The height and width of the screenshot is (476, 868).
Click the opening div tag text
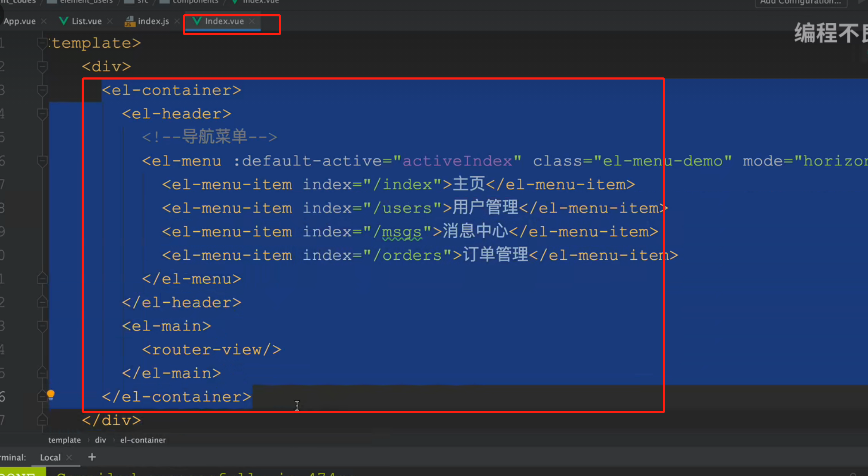(106, 67)
